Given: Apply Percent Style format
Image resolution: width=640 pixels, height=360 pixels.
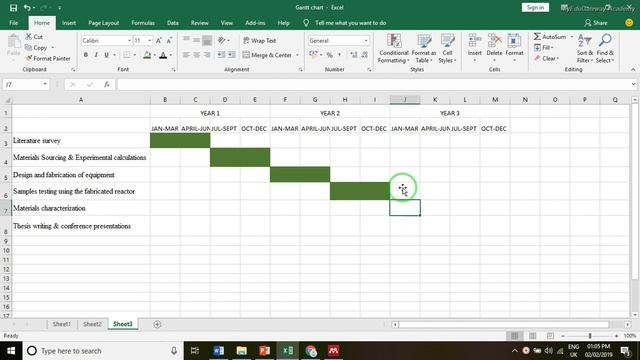Looking at the screenshot, I should pos(329,55).
